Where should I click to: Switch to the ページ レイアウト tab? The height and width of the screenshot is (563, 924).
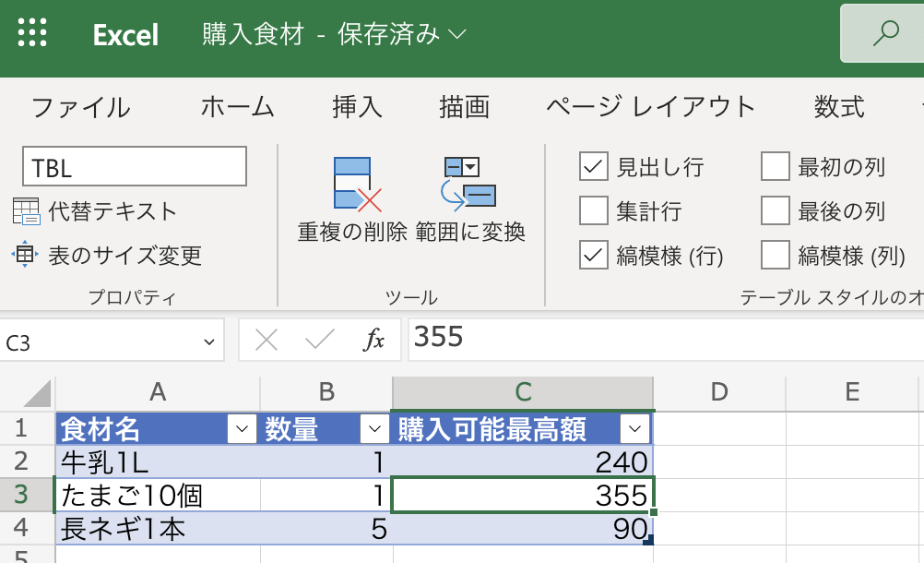(x=650, y=107)
